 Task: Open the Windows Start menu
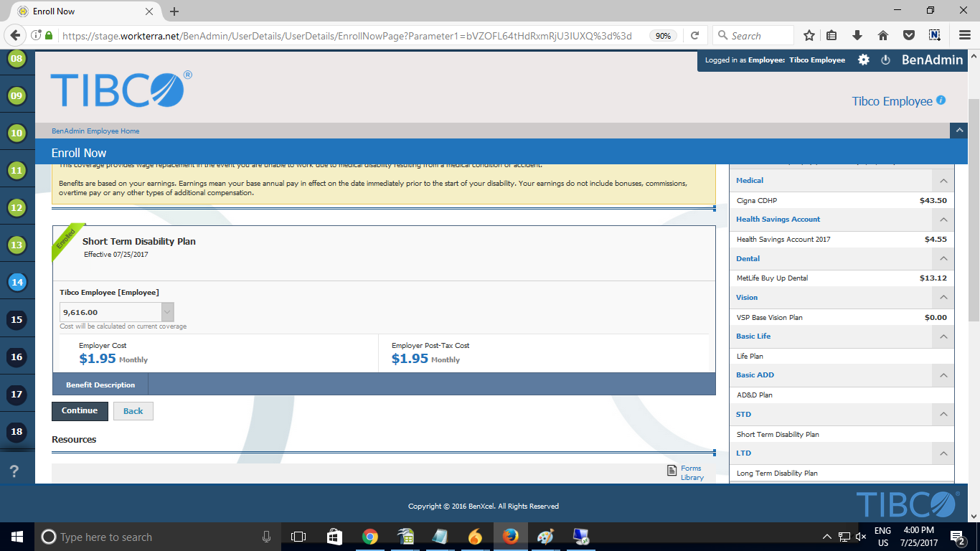pyautogui.click(x=17, y=537)
